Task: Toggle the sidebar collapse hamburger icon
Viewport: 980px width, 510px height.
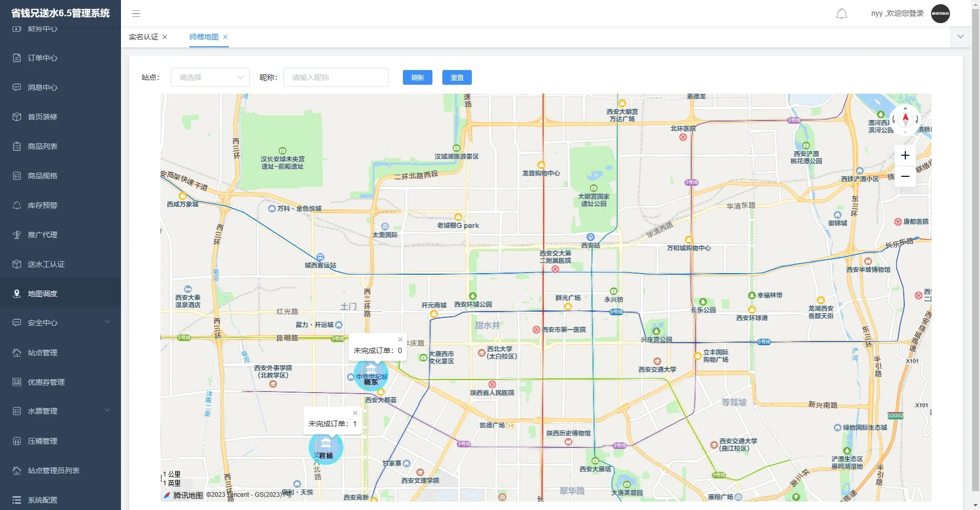Action: point(136,14)
